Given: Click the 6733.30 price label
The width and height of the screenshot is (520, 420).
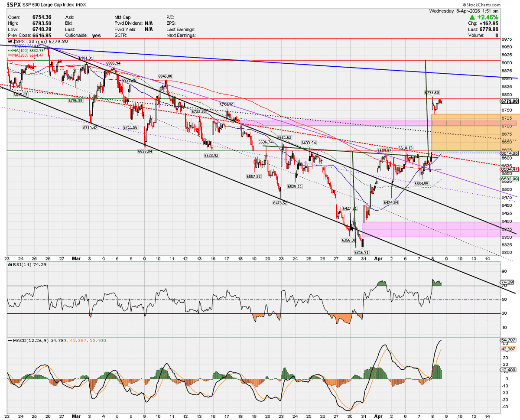Looking at the screenshot, I should 198,111.
